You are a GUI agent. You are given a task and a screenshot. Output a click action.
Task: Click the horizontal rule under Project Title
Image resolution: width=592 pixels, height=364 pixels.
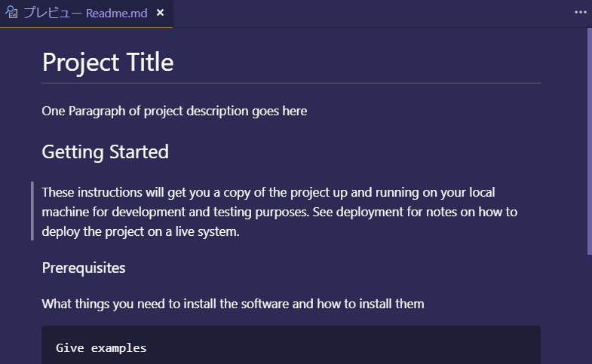click(x=291, y=82)
